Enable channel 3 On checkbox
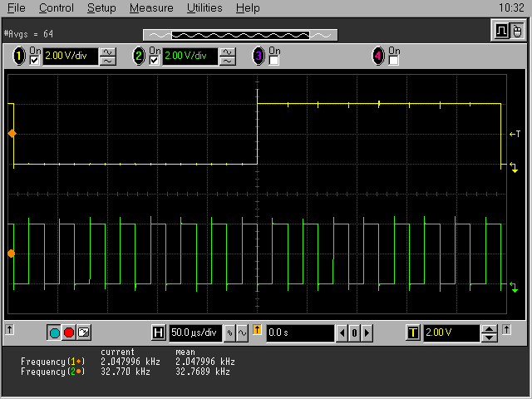 274,61
